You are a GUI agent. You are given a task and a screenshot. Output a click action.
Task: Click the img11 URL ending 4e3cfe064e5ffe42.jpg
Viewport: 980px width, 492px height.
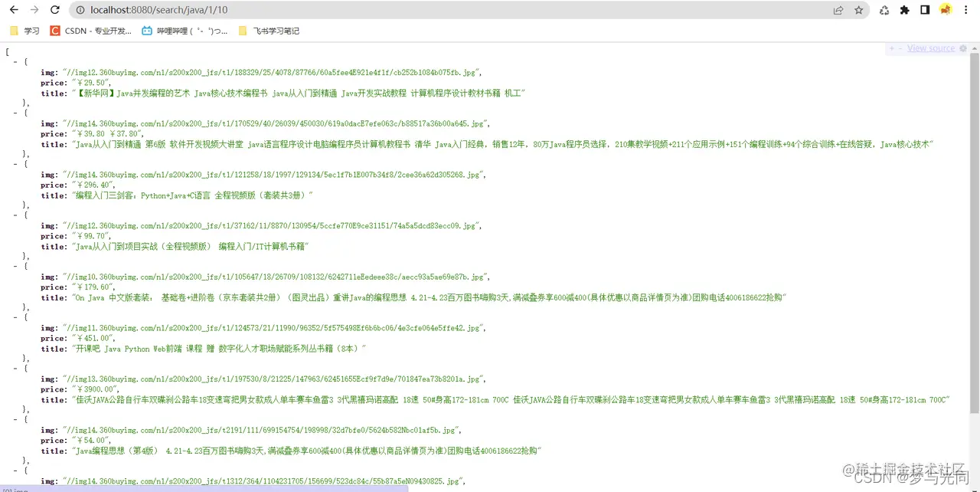[273, 328]
